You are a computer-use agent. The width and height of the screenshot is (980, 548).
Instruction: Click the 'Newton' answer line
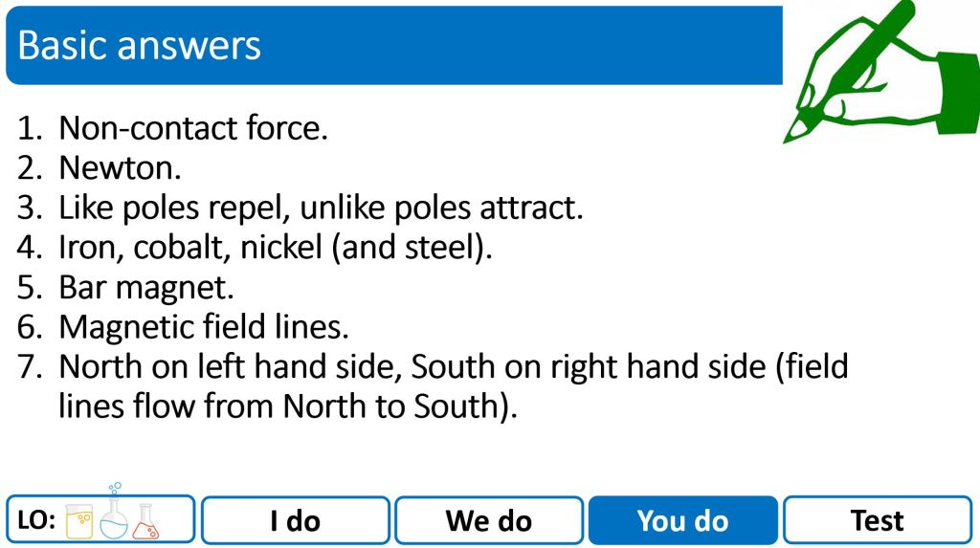point(120,167)
